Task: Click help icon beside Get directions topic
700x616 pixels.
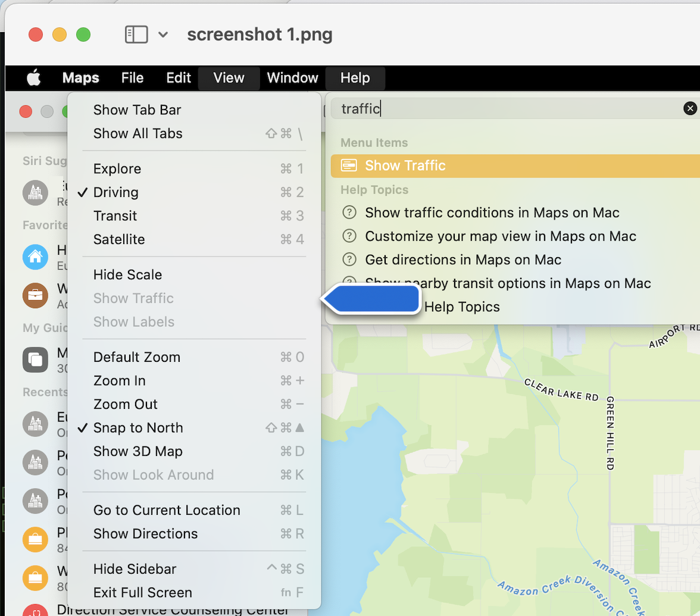Action: [x=349, y=259]
